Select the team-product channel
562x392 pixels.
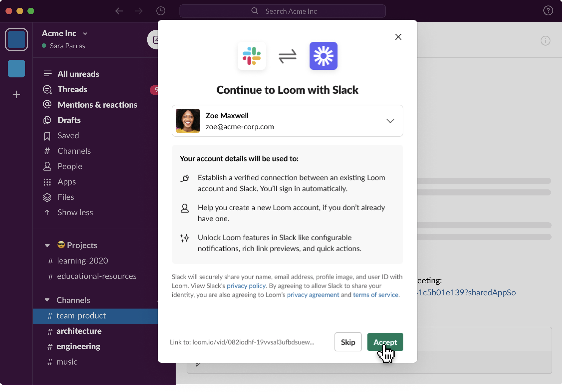pyautogui.click(x=82, y=316)
